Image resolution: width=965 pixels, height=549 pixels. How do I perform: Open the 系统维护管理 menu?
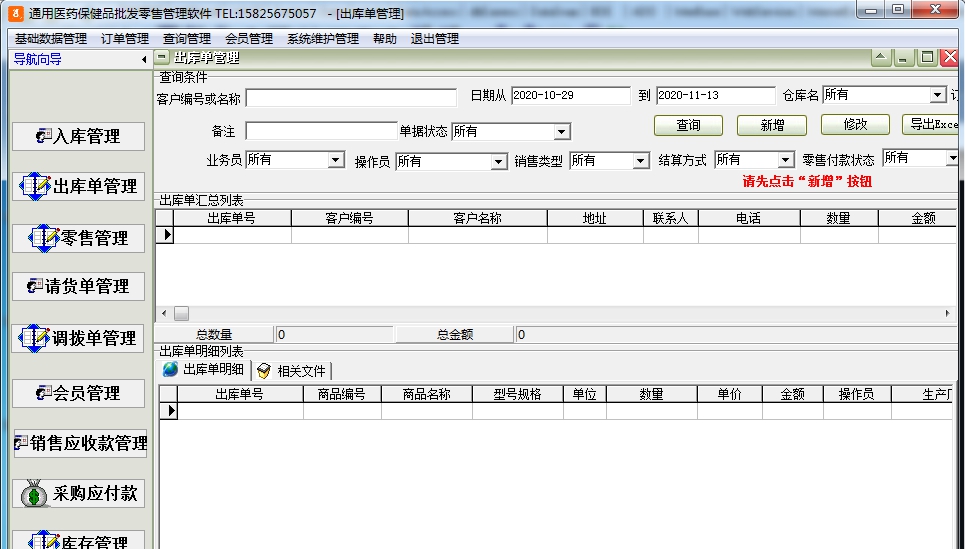(323, 39)
